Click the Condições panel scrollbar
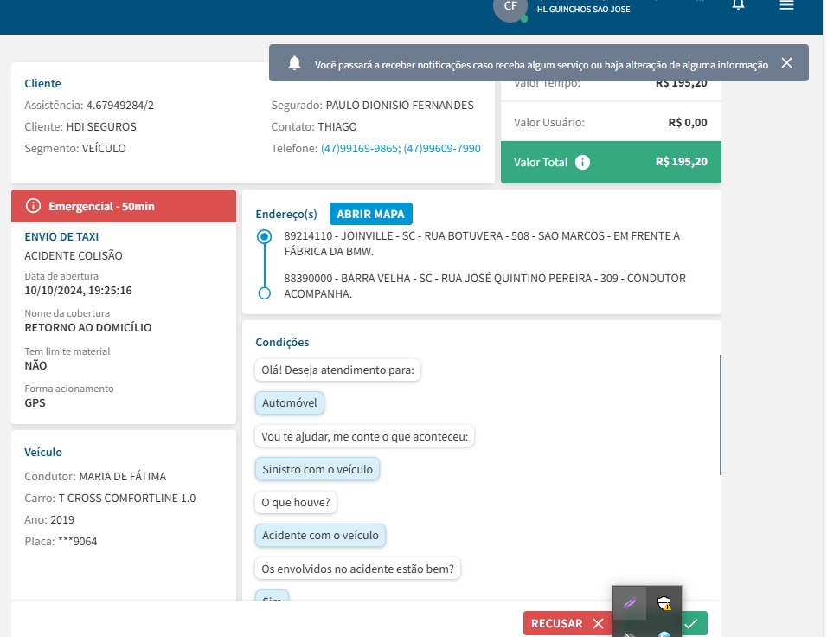Image resolution: width=840 pixels, height=637 pixels. pos(720,415)
